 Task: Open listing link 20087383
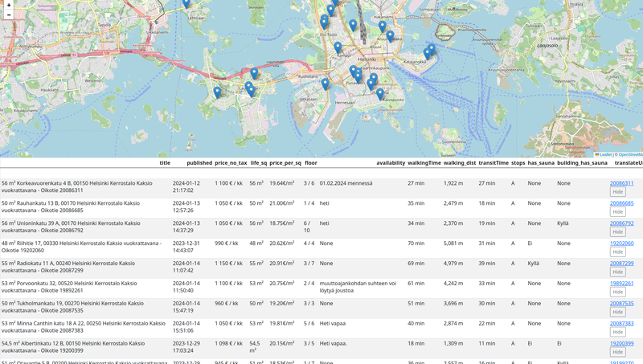[x=621, y=323]
